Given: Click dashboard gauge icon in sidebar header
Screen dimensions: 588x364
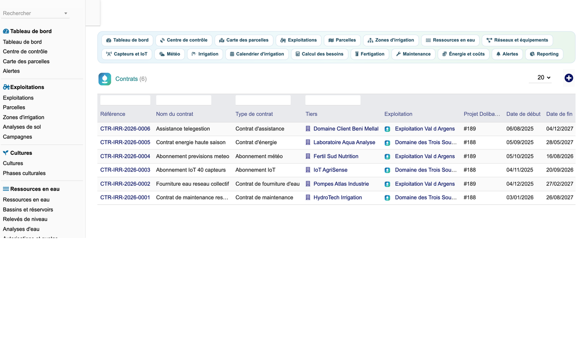Looking at the screenshot, I should 6,31.
